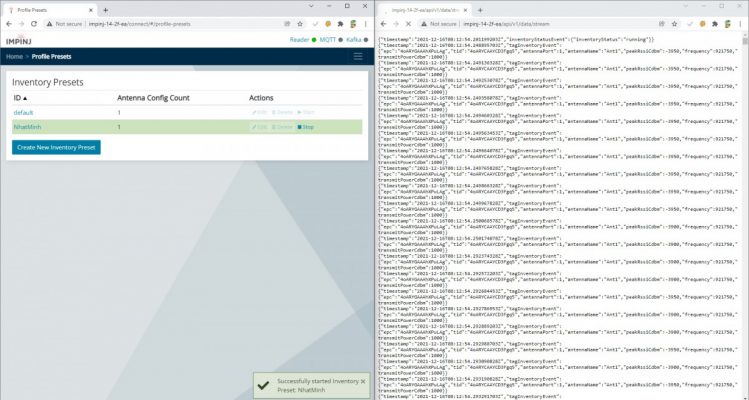Image resolution: width=749 pixels, height=400 pixels.
Task: Open the NhatMinh preset link
Action: point(28,127)
